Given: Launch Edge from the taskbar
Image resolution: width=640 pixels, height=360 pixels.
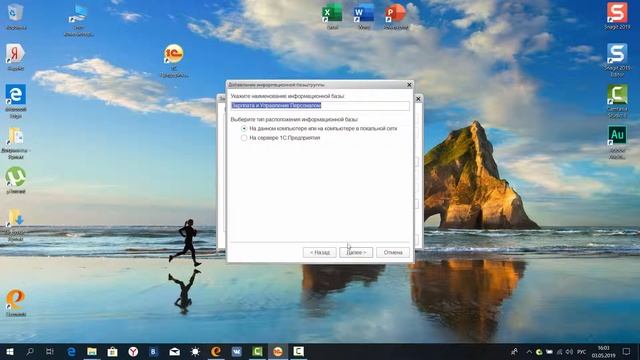Looking at the screenshot, I should pos(71,351).
